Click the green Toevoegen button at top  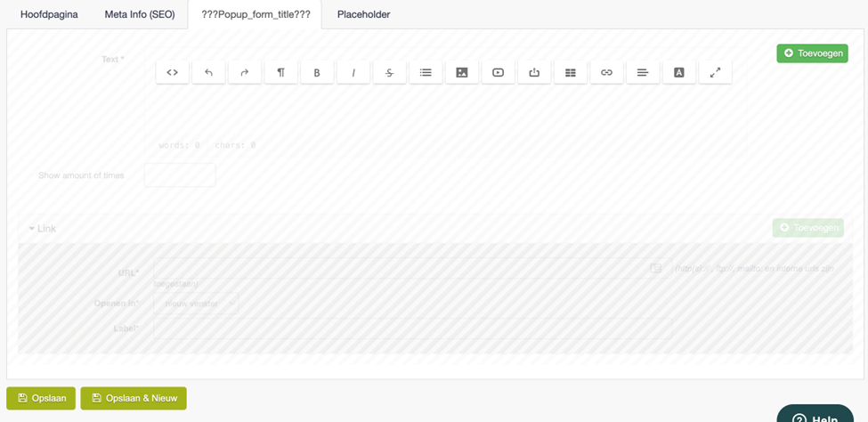[x=812, y=53]
